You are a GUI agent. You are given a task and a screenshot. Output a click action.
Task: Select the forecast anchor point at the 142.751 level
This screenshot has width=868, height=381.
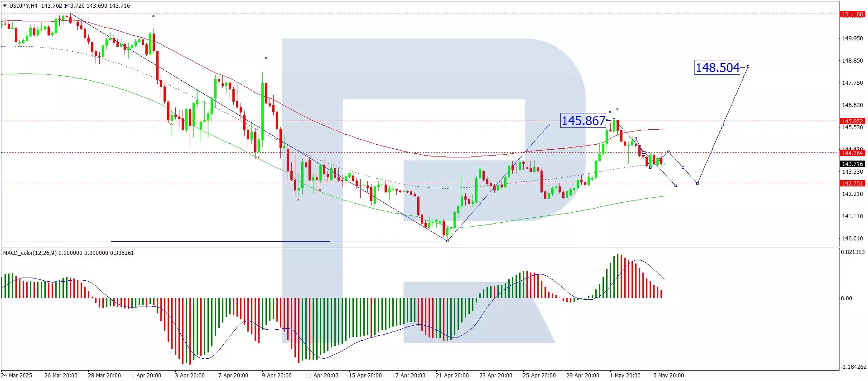[x=697, y=183]
